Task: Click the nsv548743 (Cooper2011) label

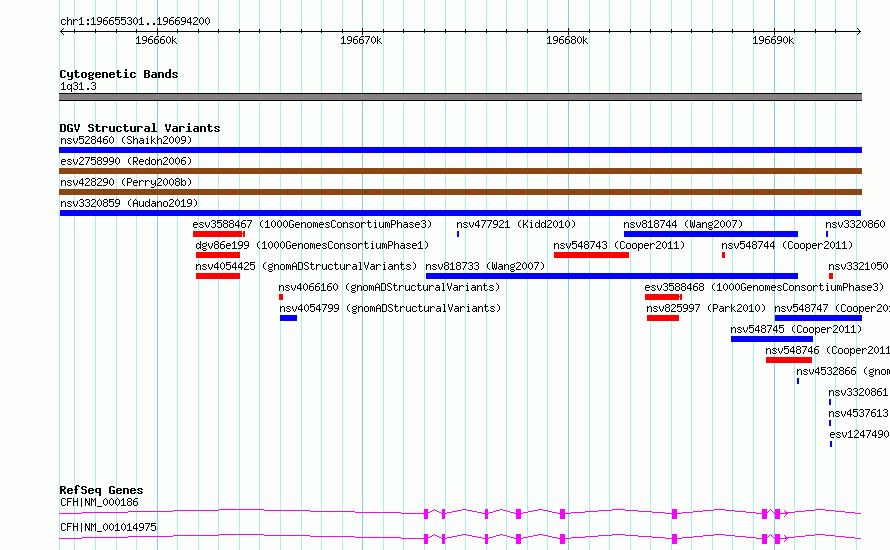Action: click(619, 245)
